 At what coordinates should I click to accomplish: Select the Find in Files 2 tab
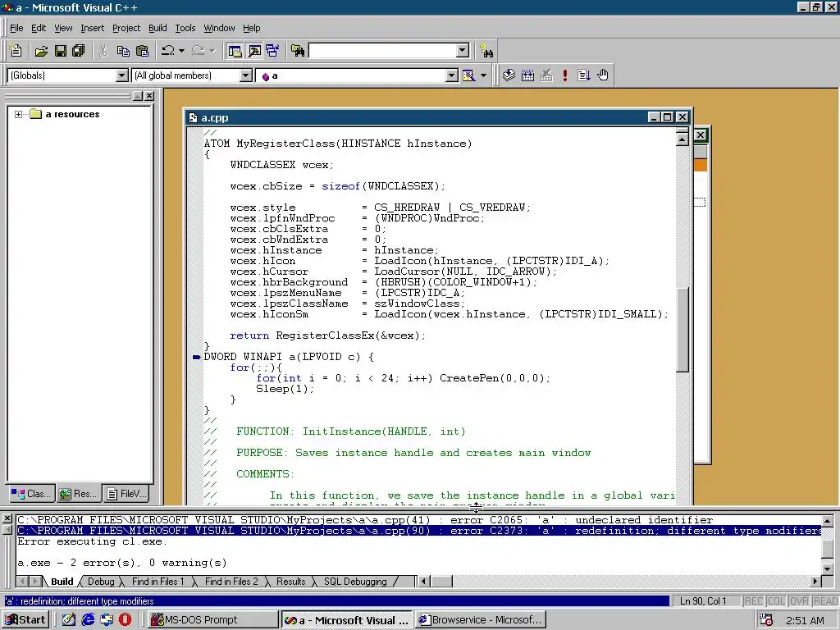pos(231,582)
